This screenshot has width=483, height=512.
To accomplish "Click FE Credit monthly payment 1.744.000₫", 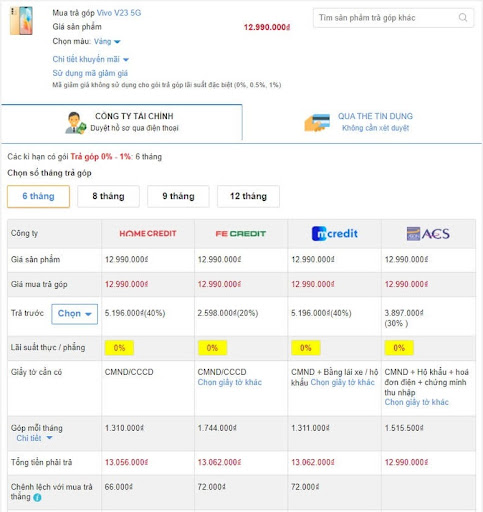I will (217, 428).
